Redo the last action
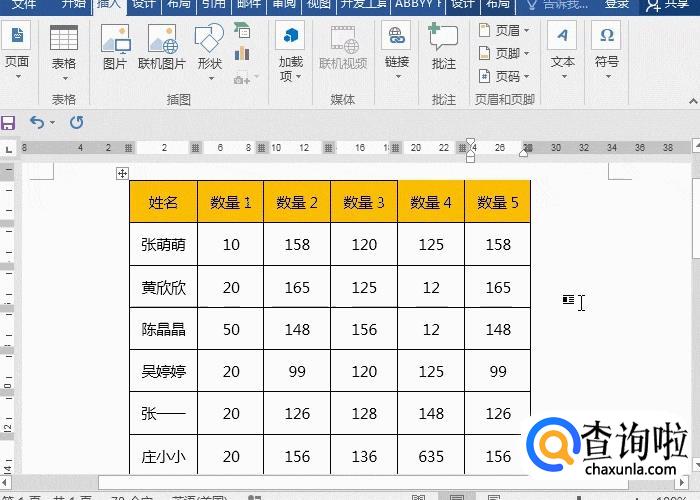 click(x=77, y=122)
